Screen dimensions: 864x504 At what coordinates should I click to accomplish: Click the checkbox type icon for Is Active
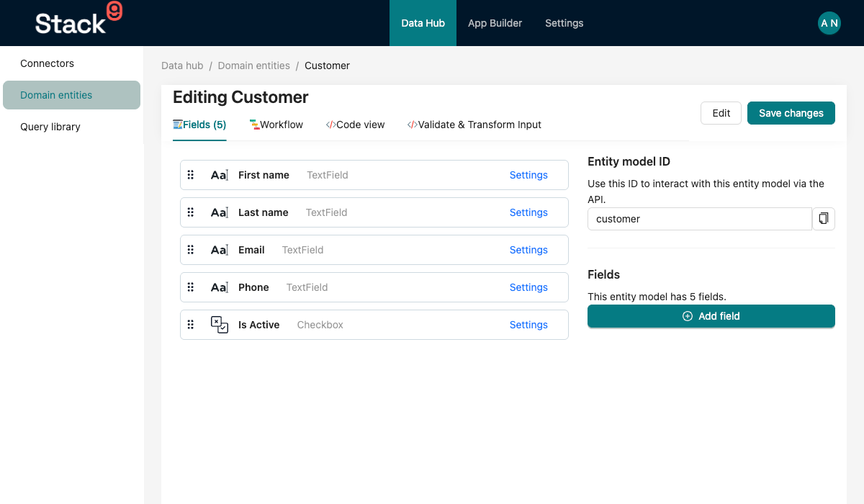[x=220, y=325]
